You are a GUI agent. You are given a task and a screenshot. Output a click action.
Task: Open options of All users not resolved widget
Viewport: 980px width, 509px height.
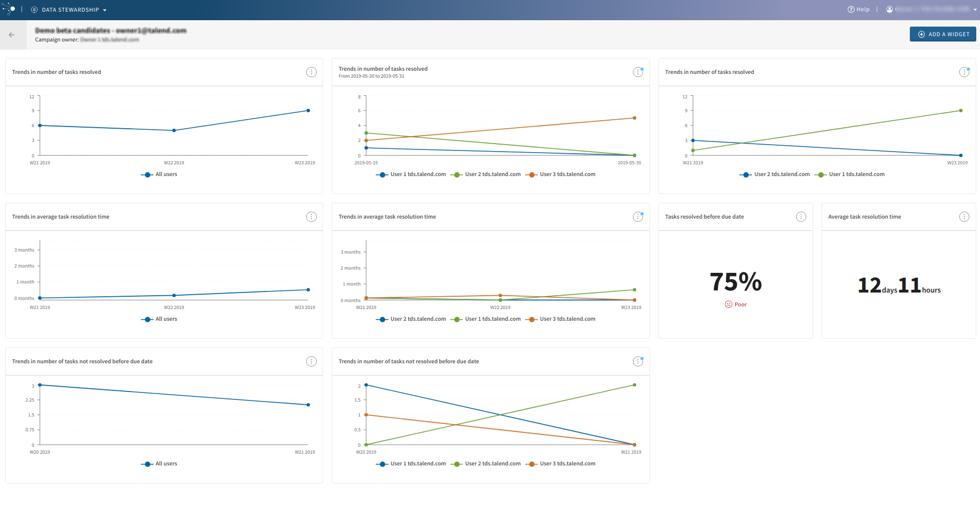tap(311, 362)
